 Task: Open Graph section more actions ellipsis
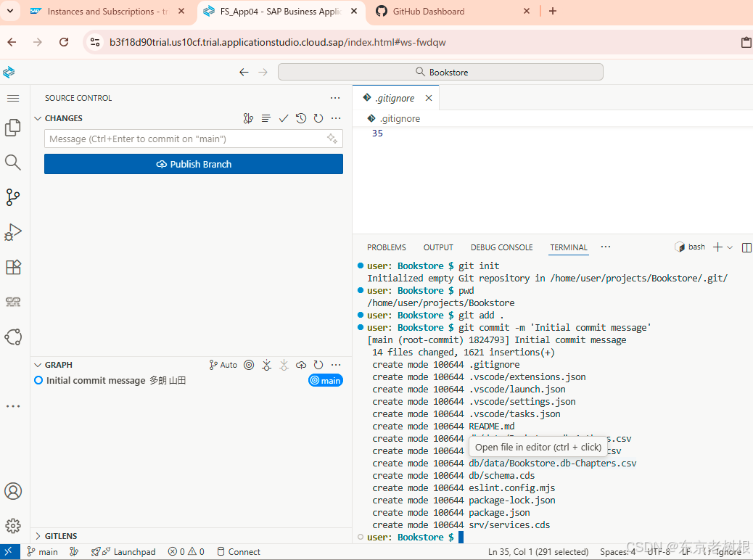click(336, 365)
